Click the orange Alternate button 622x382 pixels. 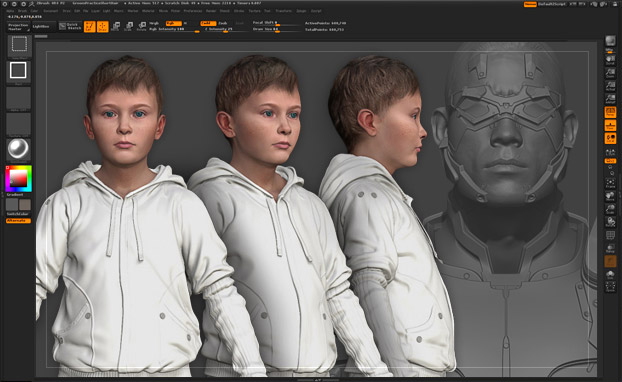(x=18, y=221)
